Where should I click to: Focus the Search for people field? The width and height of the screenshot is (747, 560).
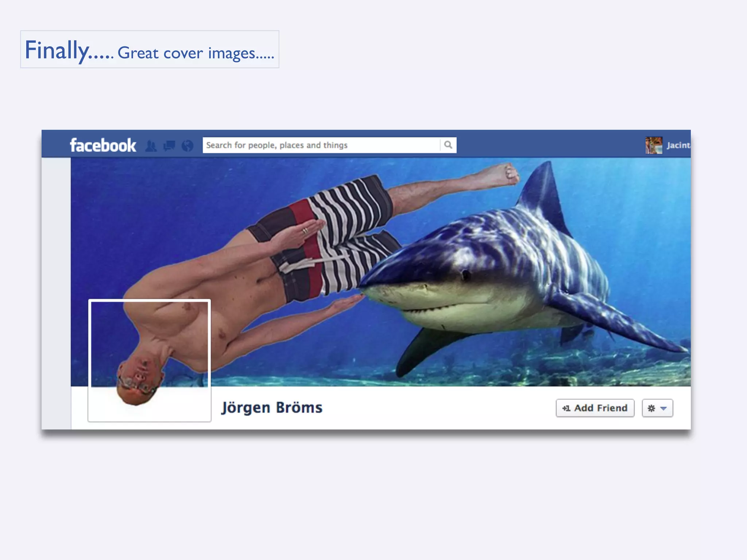(x=321, y=145)
